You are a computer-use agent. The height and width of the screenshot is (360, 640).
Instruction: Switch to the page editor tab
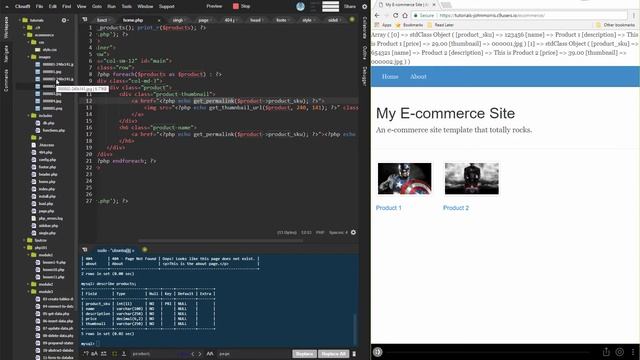[203, 20]
